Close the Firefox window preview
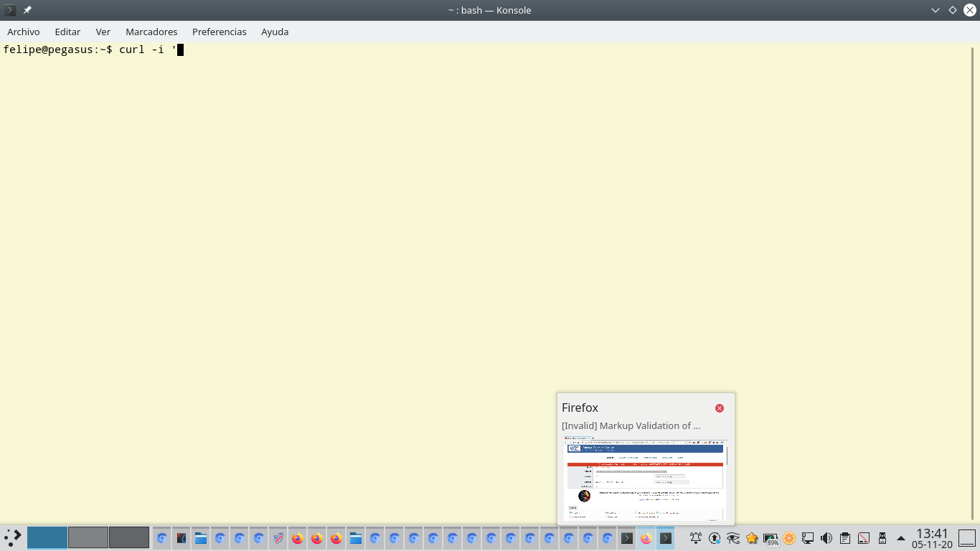 (720, 408)
